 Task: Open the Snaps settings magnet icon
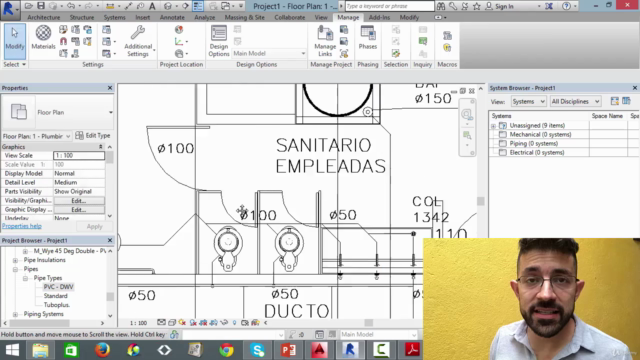point(63,41)
